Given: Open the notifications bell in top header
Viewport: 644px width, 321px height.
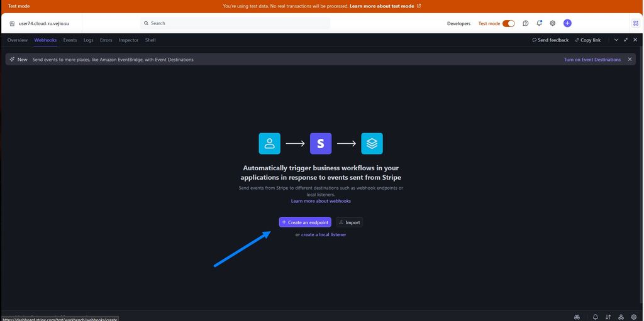Looking at the screenshot, I should (x=539, y=23).
